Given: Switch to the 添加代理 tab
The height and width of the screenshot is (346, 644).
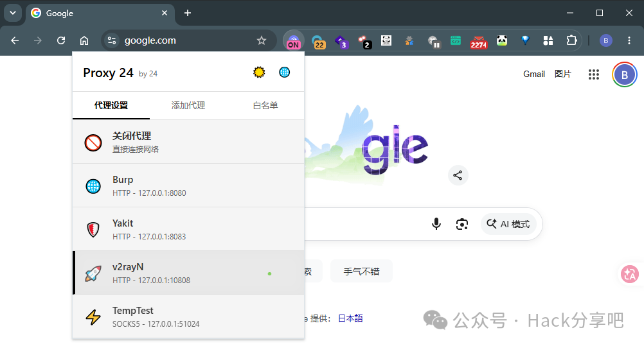Looking at the screenshot, I should [x=188, y=105].
